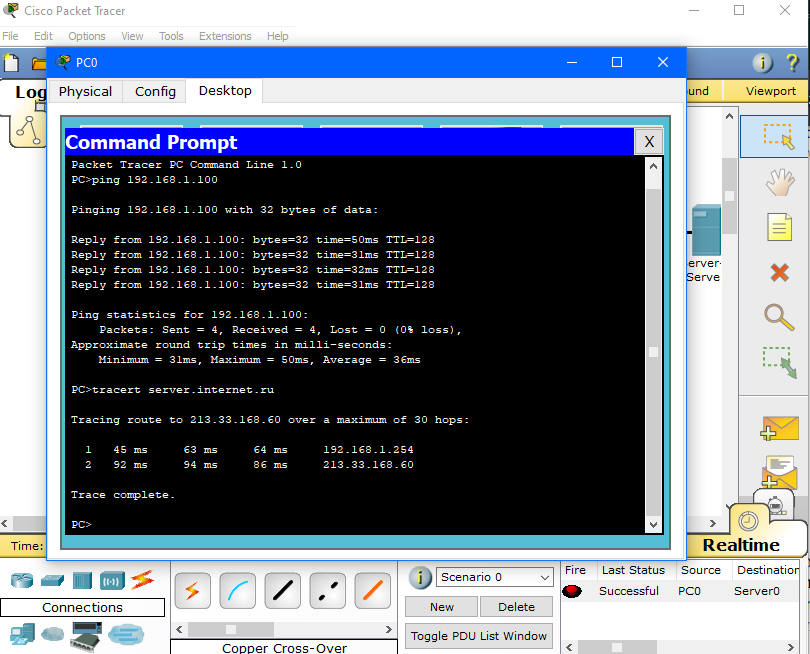Viewport: 810px width, 654px height.
Task: Click the Delete scenario button
Action: pyautogui.click(x=516, y=607)
